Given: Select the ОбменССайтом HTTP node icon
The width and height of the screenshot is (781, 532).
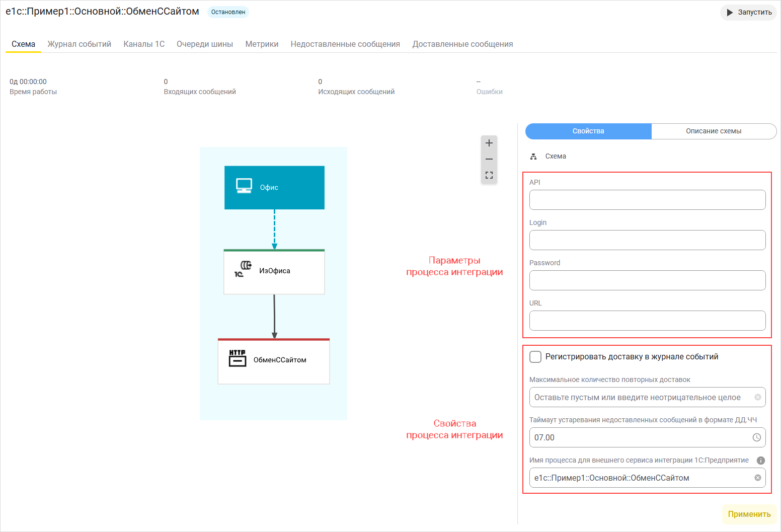Looking at the screenshot, I should (238, 358).
